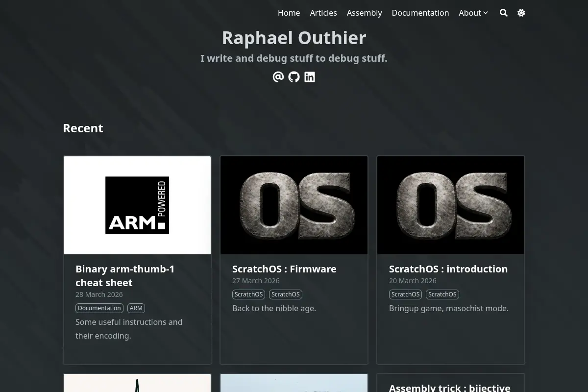Click the '28 March 2026' date text

click(99, 294)
